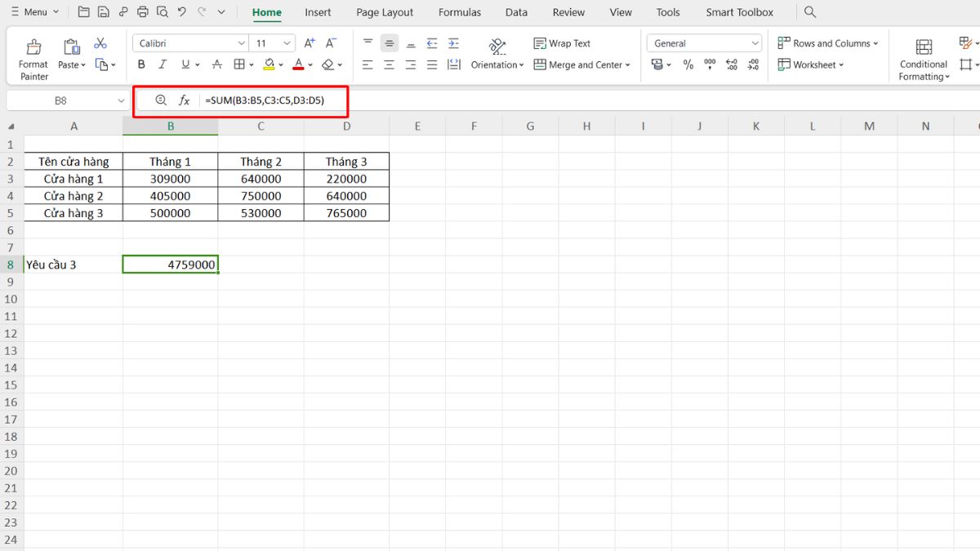Viewport: 980px width, 551px height.
Task: Expand the Rows and Columns dropdown
Action: (828, 42)
